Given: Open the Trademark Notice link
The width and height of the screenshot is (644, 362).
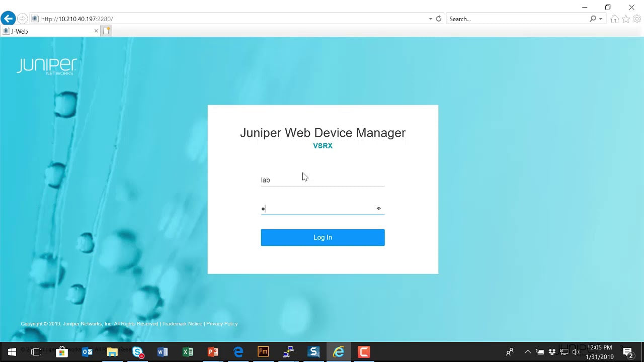Looking at the screenshot, I should point(182,324).
